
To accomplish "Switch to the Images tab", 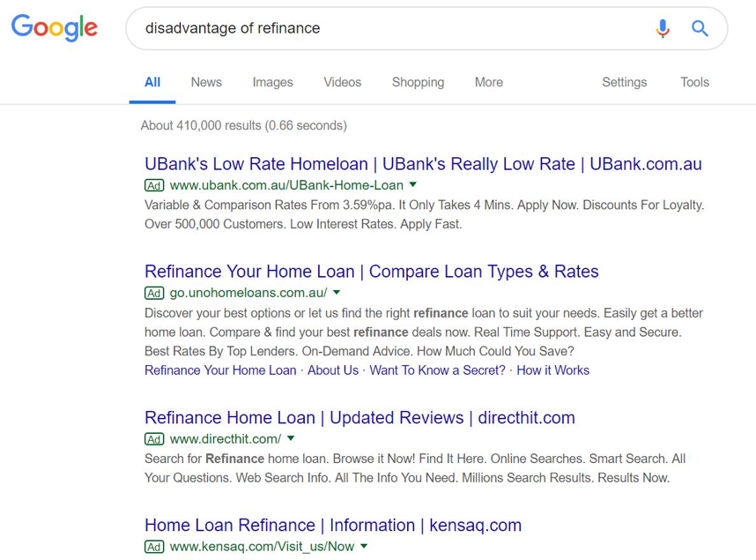I will [272, 82].
